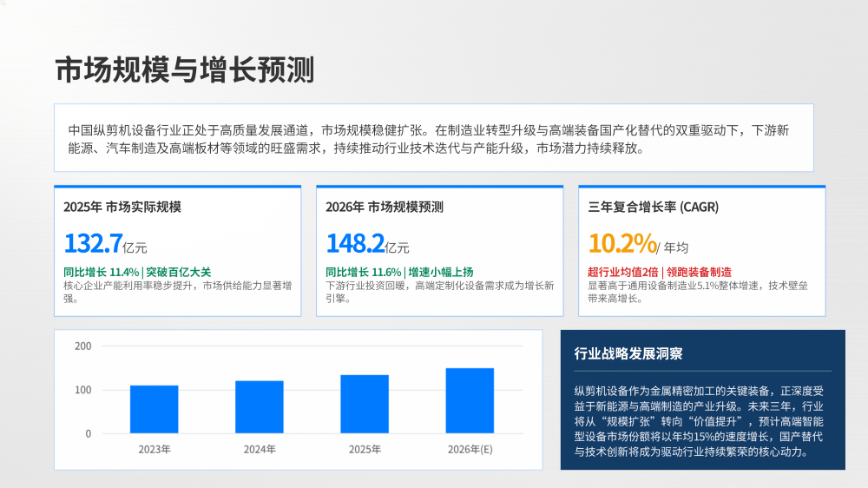Image resolution: width=868 pixels, height=488 pixels.
Task: Click the heading 三年复合增长率 (CAGR)
Action: tap(654, 208)
